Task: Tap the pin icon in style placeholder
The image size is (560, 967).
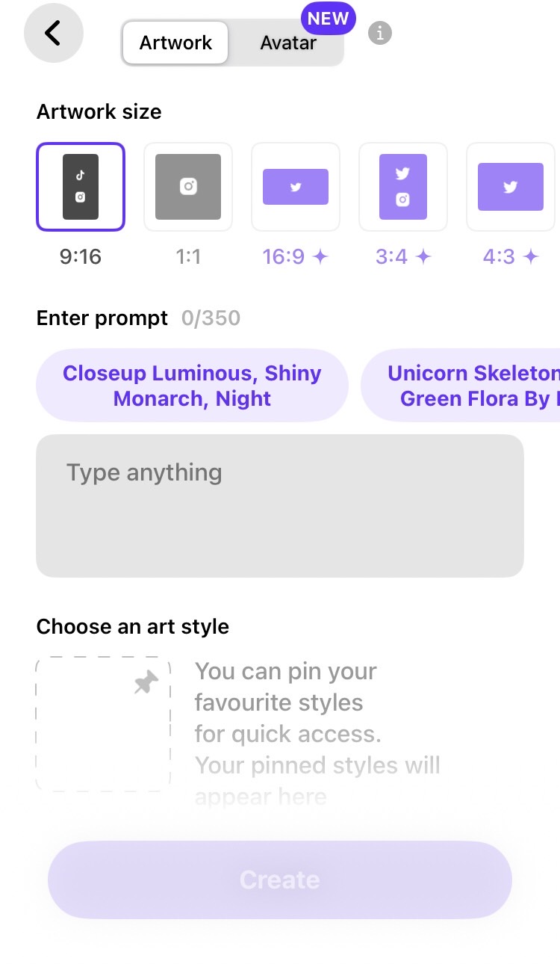Action: click(146, 682)
